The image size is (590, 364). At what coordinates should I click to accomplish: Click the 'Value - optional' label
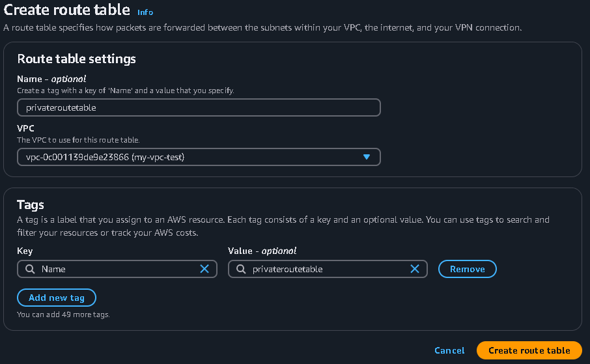262,251
